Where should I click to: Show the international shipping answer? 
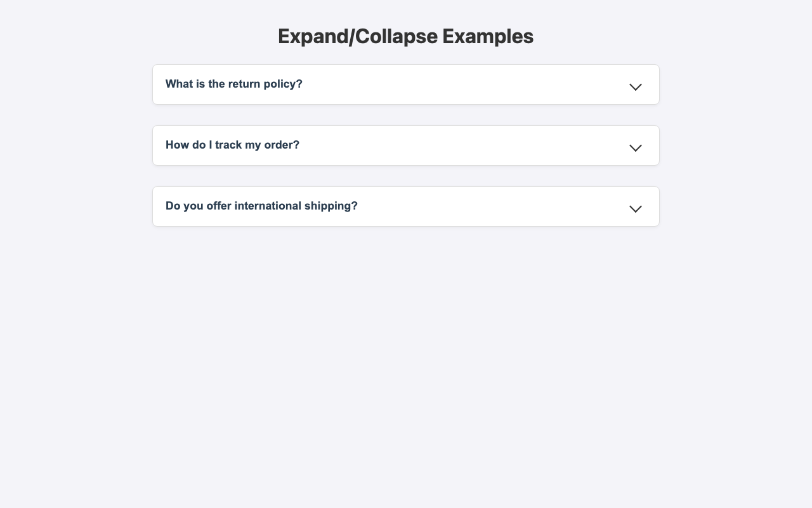pyautogui.click(x=406, y=206)
